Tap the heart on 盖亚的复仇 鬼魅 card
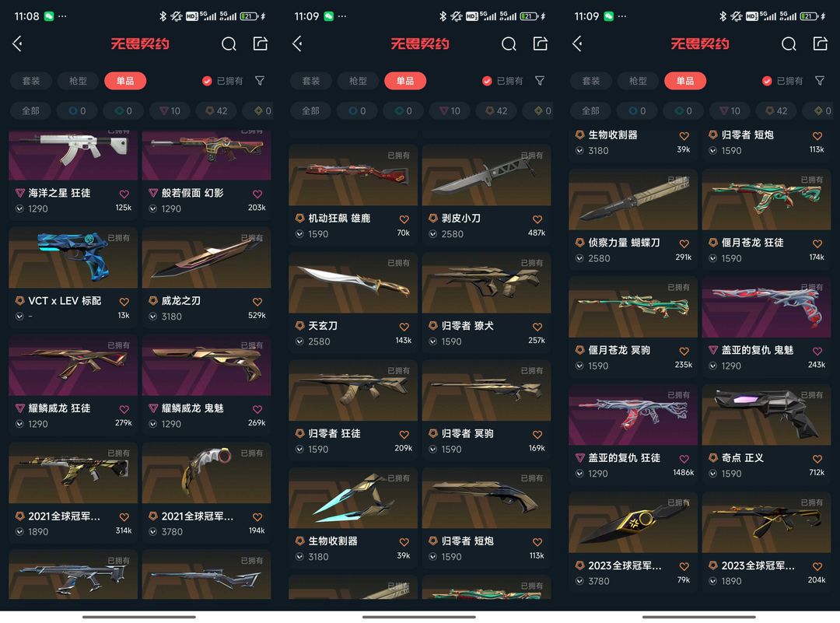The width and height of the screenshot is (840, 623). (x=817, y=352)
